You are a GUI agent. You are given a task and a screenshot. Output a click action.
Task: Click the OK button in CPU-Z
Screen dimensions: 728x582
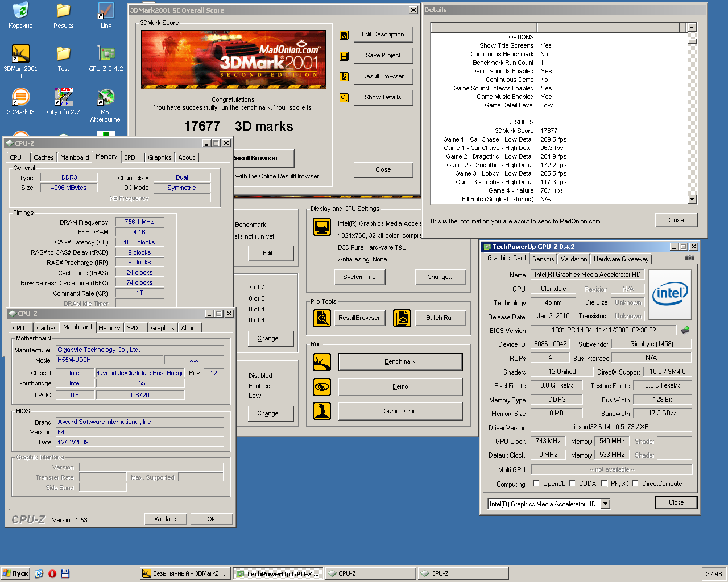(x=211, y=519)
